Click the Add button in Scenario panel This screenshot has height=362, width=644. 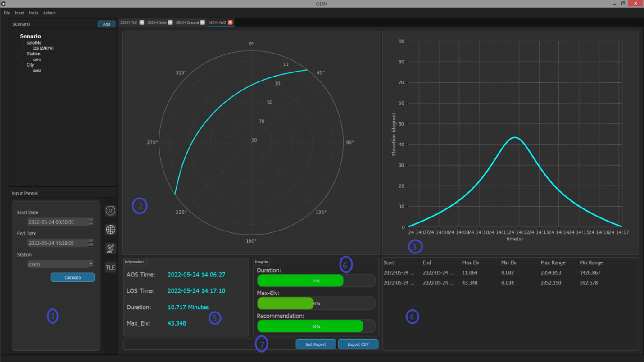(x=106, y=24)
